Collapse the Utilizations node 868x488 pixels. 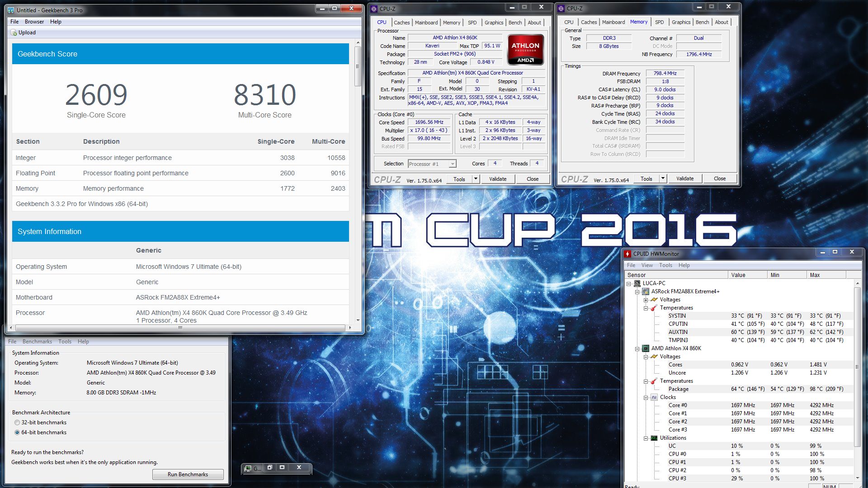[x=646, y=438]
